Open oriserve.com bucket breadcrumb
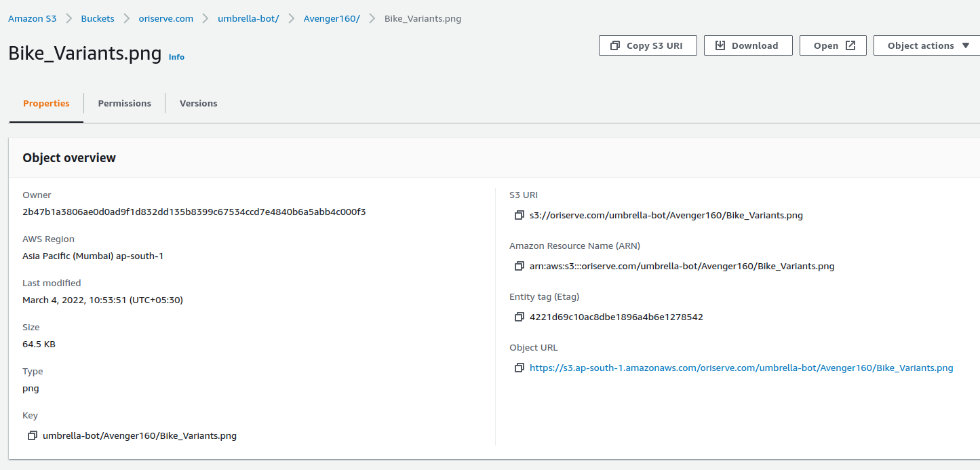The image size is (980, 470). 165,18
